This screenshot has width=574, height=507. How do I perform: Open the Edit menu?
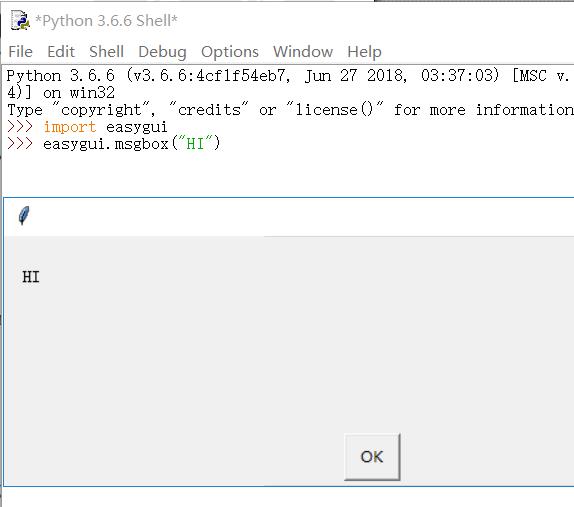61,52
